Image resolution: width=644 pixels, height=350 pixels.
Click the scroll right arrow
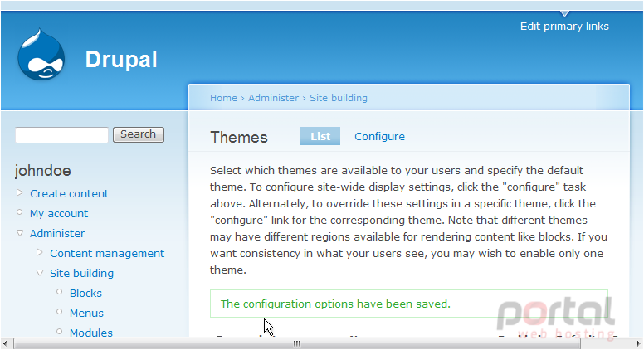coord(638,343)
